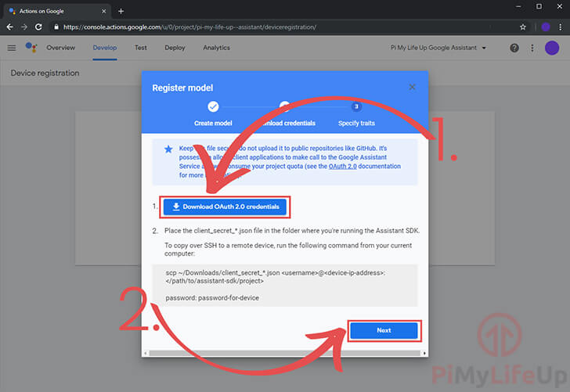
Task: Click the scp command text
Action: 275,277
